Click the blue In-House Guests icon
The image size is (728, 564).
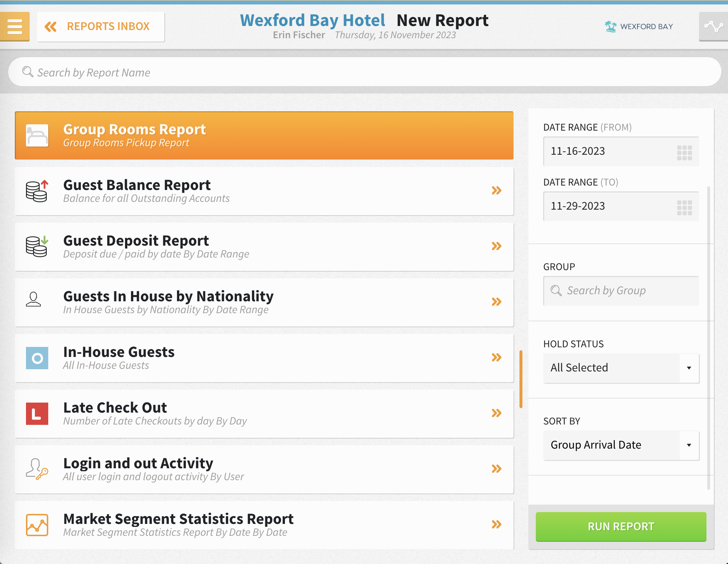37,358
